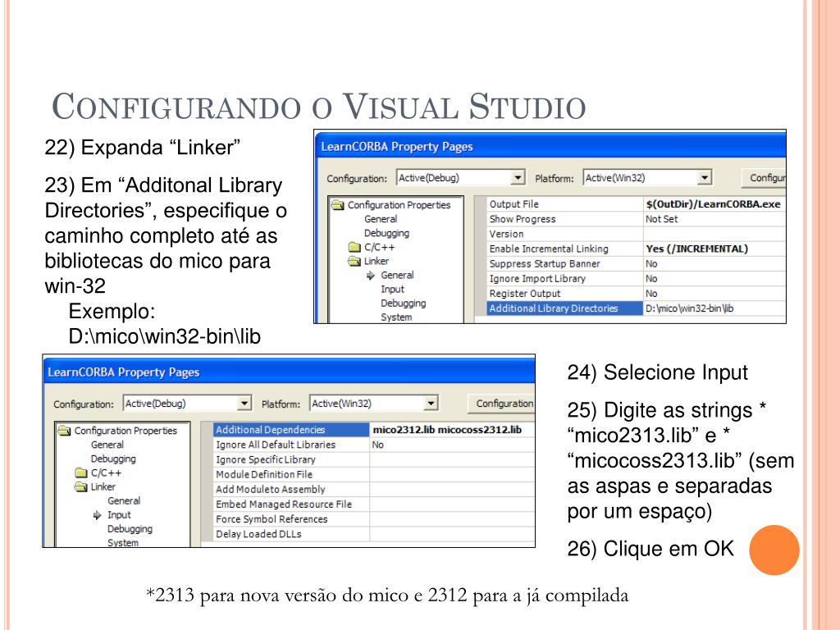Click lower LearnCORBA Property Pages title bar

[289, 372]
